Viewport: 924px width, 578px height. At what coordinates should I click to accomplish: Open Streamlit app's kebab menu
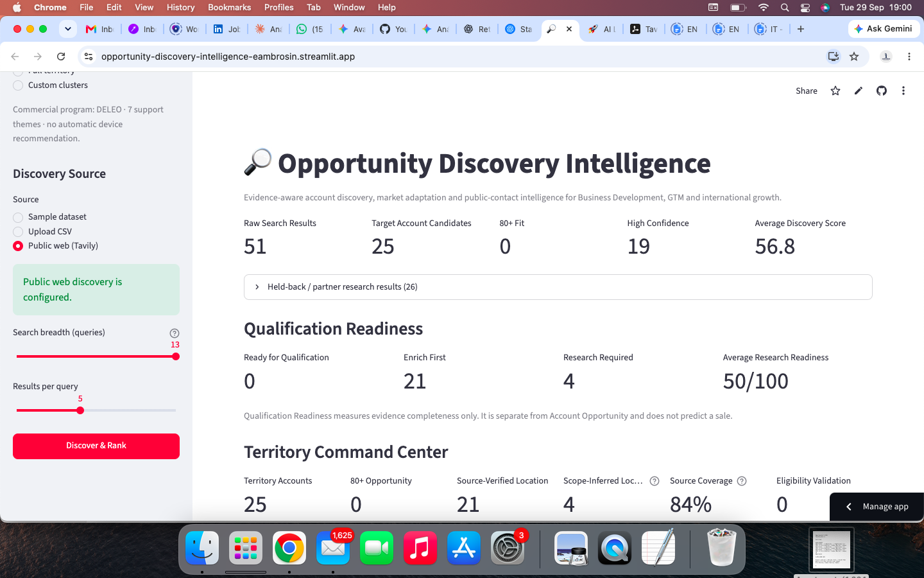pos(903,91)
